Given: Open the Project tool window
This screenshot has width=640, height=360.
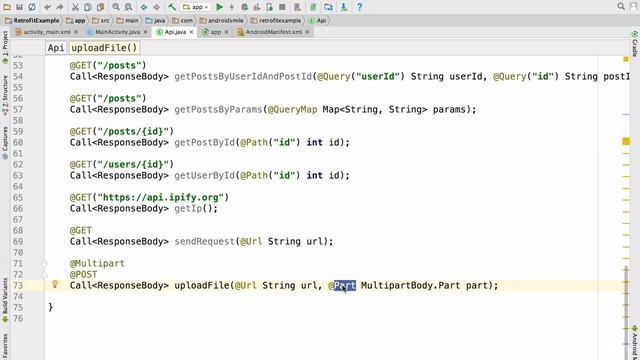Looking at the screenshot, I should 5,47.
